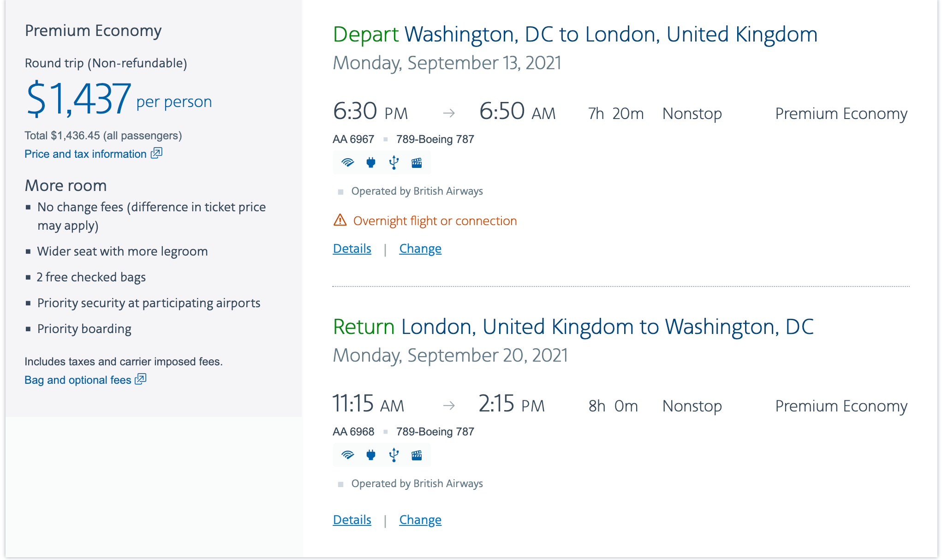Click the entertainment clapperboard icon on the departing flight
This screenshot has width=942, height=560.
coord(417,162)
